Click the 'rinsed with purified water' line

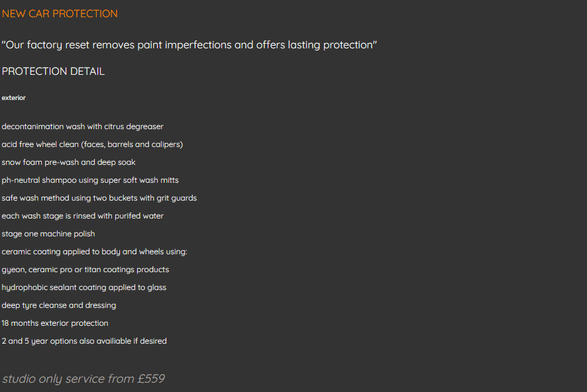pyautogui.click(x=82, y=216)
